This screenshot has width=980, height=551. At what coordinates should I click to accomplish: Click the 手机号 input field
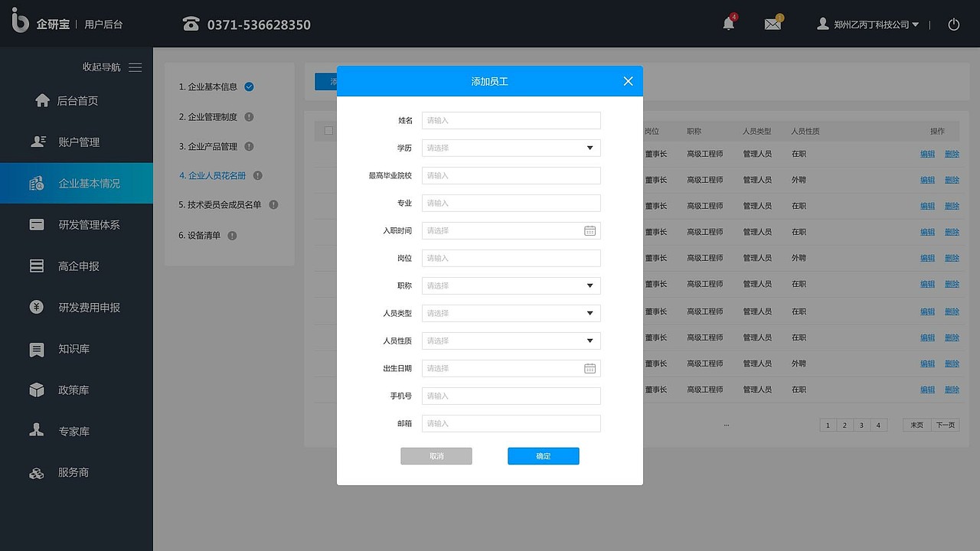tap(511, 396)
